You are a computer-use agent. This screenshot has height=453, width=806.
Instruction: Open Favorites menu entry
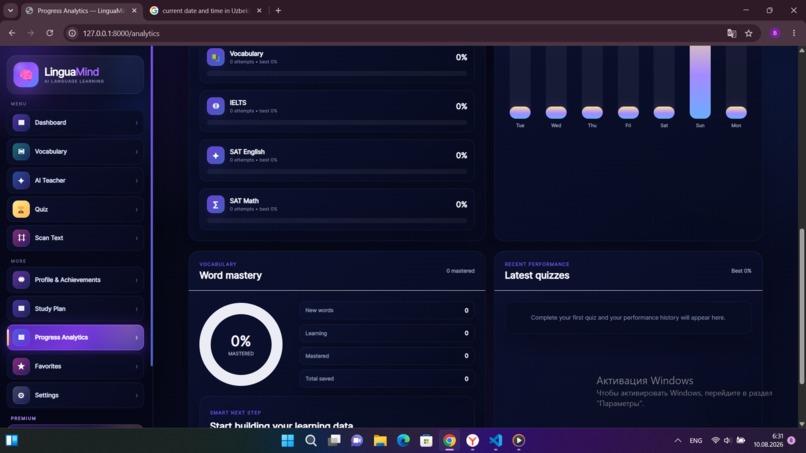coord(76,366)
